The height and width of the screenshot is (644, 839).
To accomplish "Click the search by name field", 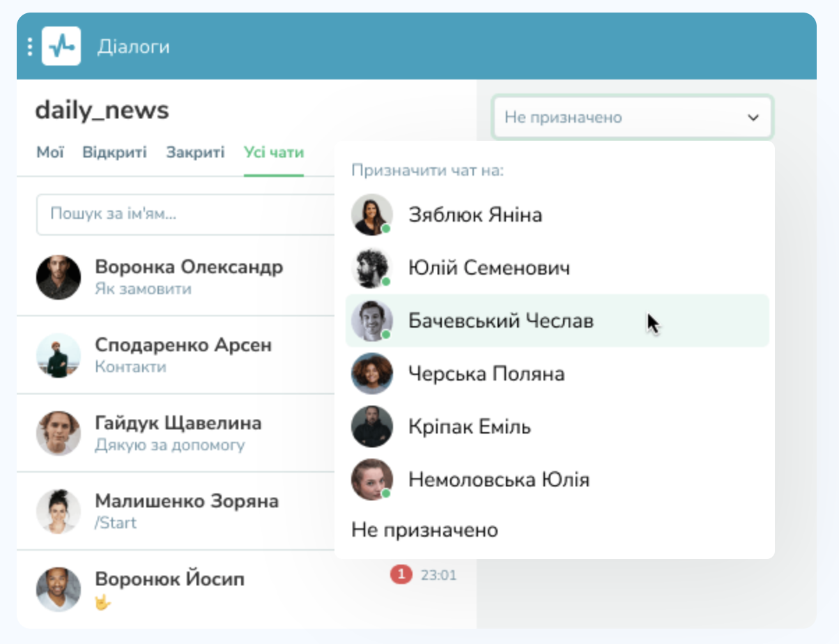I will tap(185, 214).
